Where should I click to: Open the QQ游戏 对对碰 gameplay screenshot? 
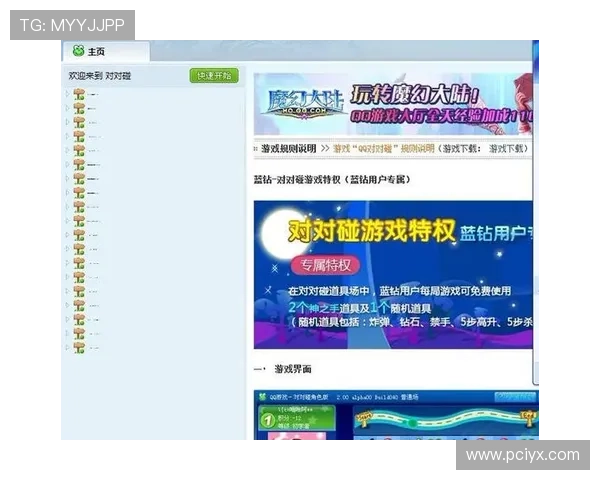pos(396,415)
